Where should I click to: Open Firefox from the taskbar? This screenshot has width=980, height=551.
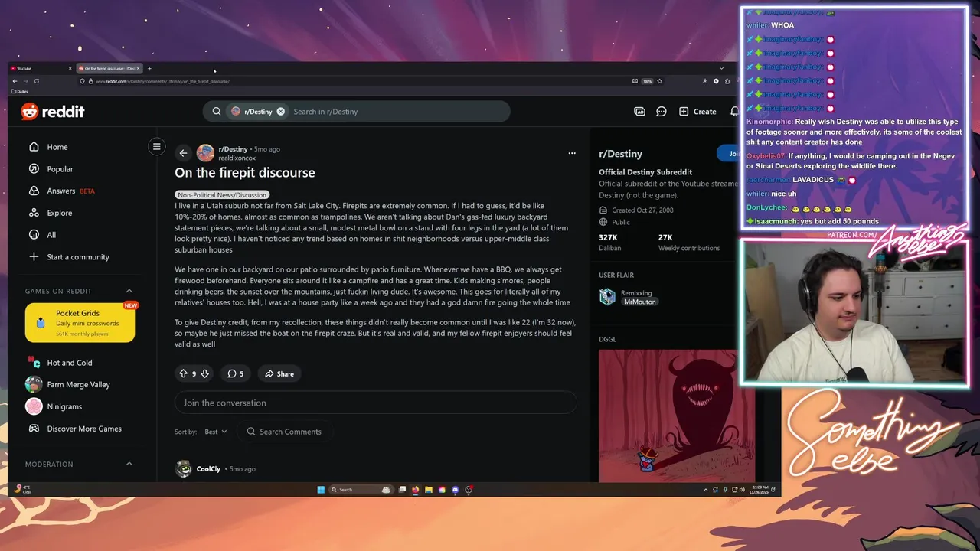point(415,490)
